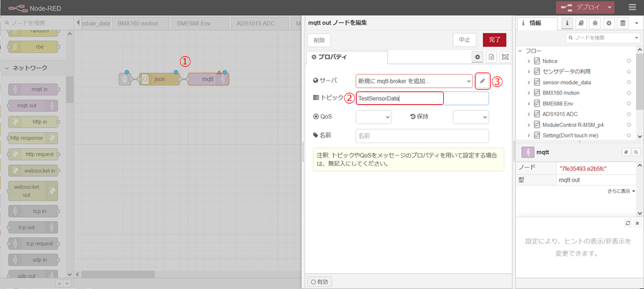Toggle the status circle next to BME688 Env
The image size is (644, 289).
[629, 103]
